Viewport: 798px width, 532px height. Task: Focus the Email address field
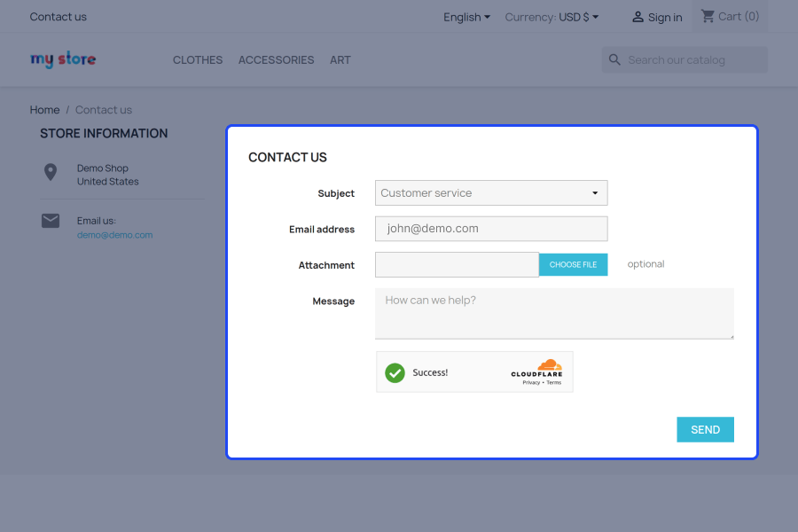point(491,229)
